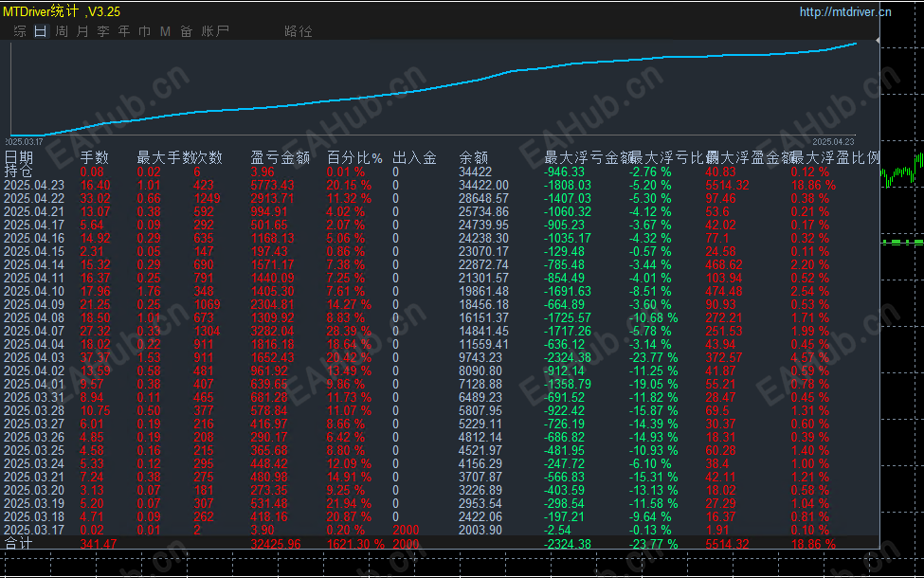Click total profit 32425.96
Image resolution: width=924 pixels, height=578 pixels.
pyautogui.click(x=276, y=544)
